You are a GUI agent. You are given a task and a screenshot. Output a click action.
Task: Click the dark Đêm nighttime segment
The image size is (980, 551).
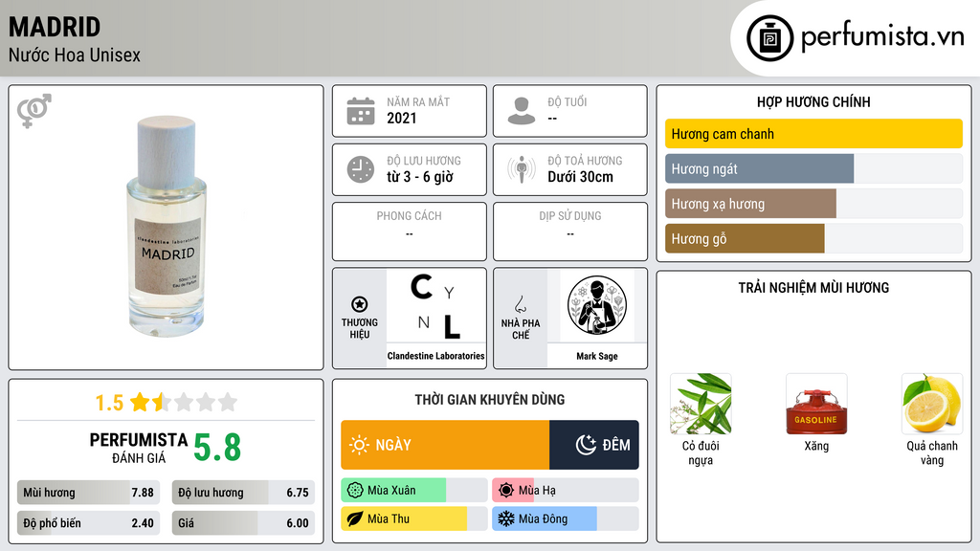click(594, 445)
